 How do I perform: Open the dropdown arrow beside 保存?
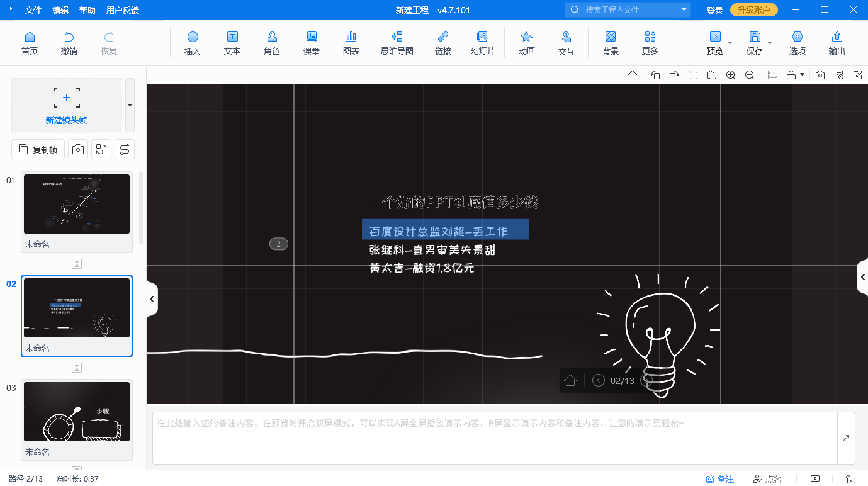click(x=770, y=43)
